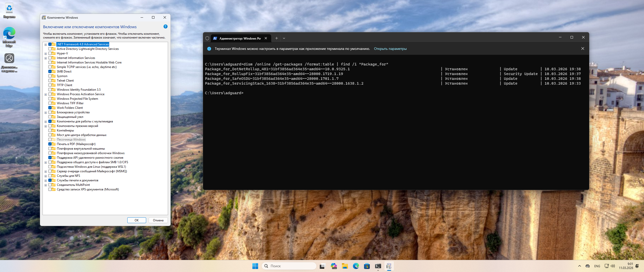Launch the Microsoft Edge desktop shortcut

tap(9, 34)
